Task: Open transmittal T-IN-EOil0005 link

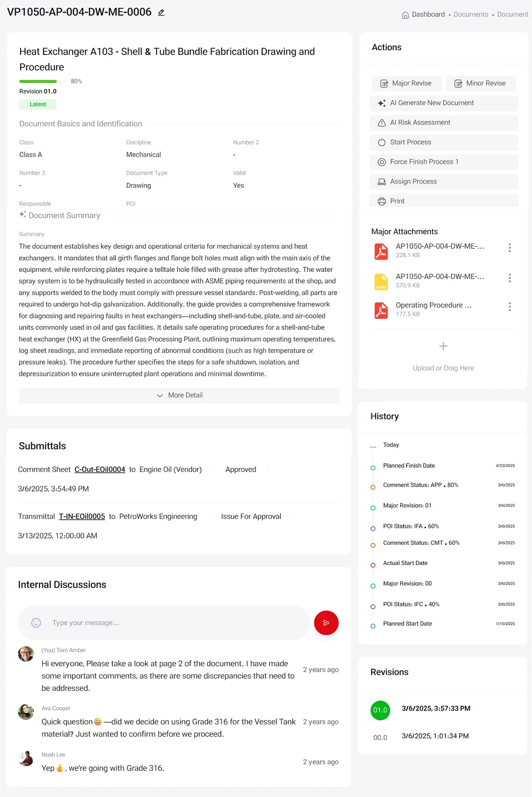Action: 82,516
